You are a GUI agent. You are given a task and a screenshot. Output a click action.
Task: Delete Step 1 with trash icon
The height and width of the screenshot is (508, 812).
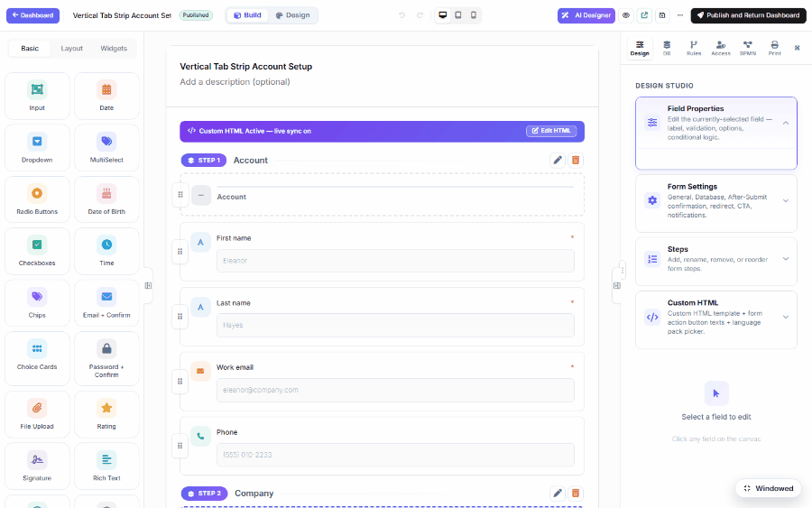pyautogui.click(x=576, y=160)
